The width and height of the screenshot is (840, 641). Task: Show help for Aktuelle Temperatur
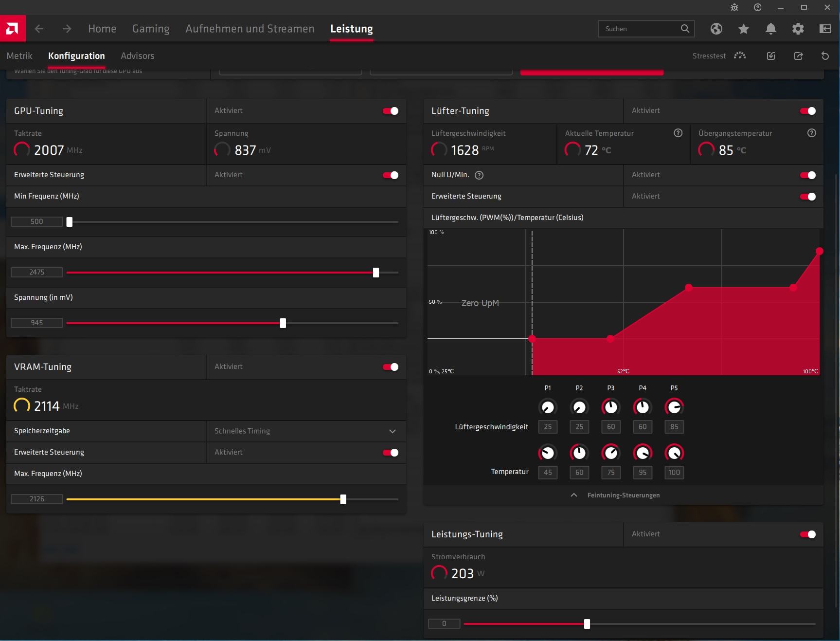point(678,133)
